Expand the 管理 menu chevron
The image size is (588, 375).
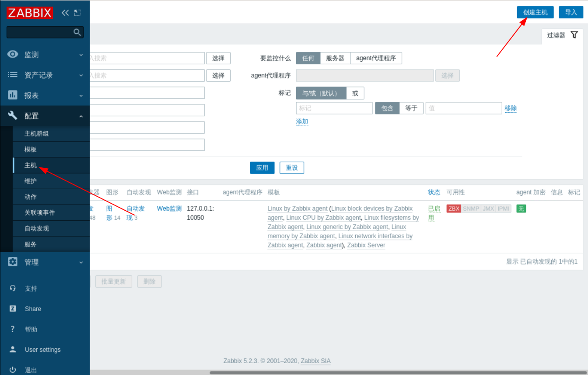(81, 262)
